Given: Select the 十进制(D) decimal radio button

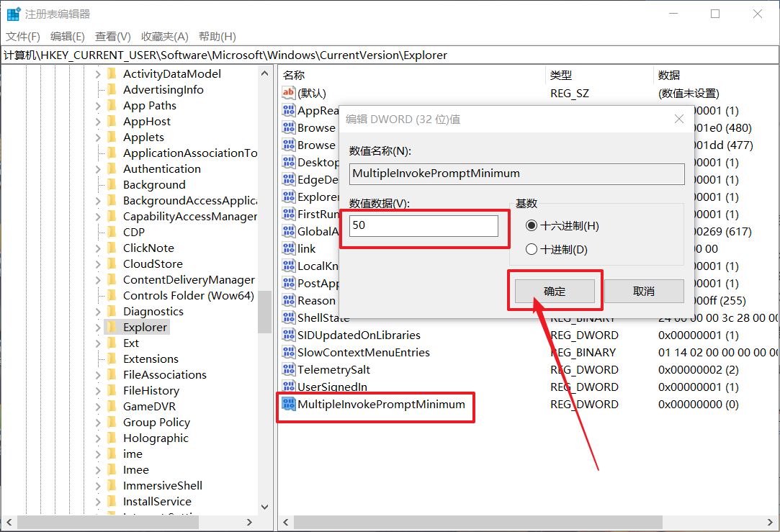Looking at the screenshot, I should [532, 250].
